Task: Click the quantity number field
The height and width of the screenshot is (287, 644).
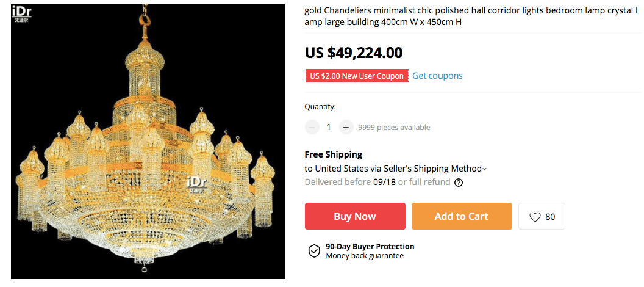Action: [329, 127]
